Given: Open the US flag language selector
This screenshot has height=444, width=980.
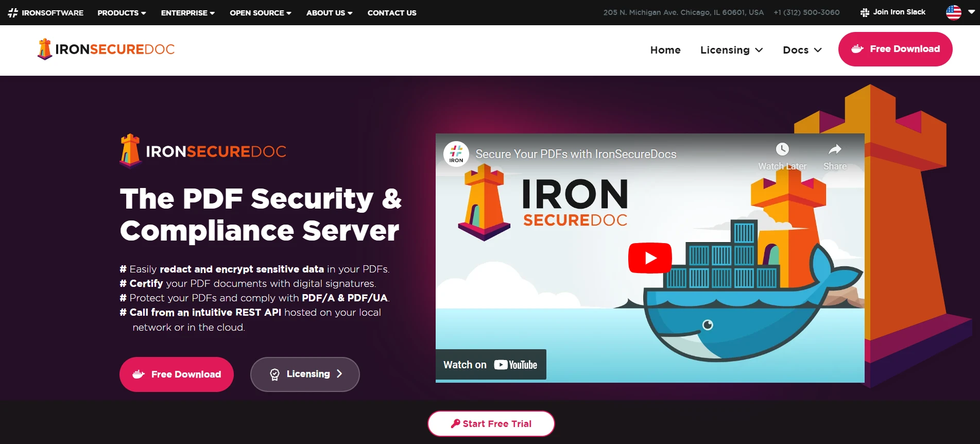Looking at the screenshot, I should tap(960, 12).
